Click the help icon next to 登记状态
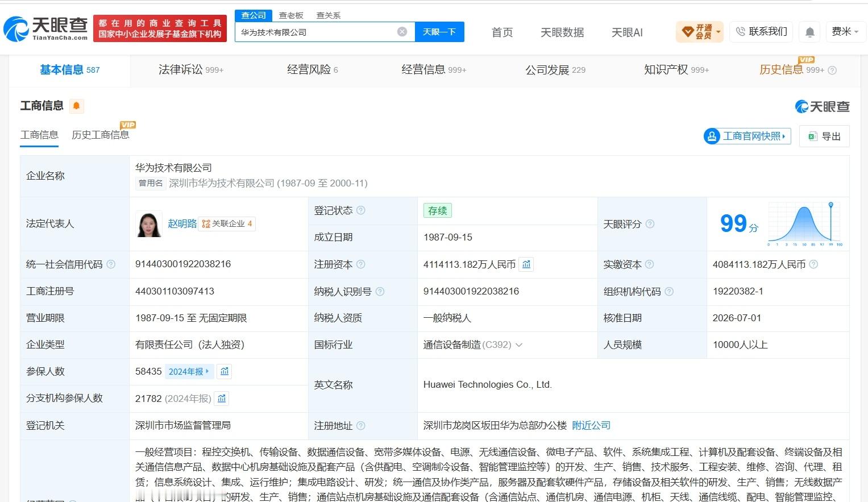 pyautogui.click(x=360, y=210)
